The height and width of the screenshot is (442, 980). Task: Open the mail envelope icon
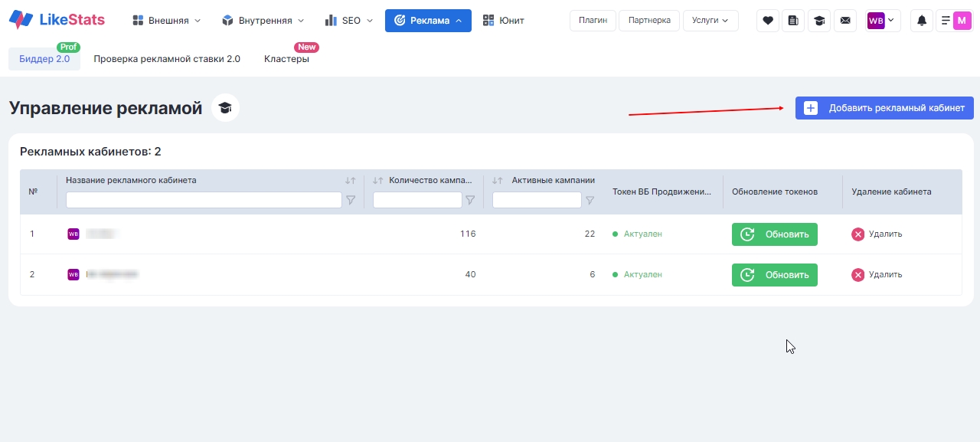click(844, 21)
